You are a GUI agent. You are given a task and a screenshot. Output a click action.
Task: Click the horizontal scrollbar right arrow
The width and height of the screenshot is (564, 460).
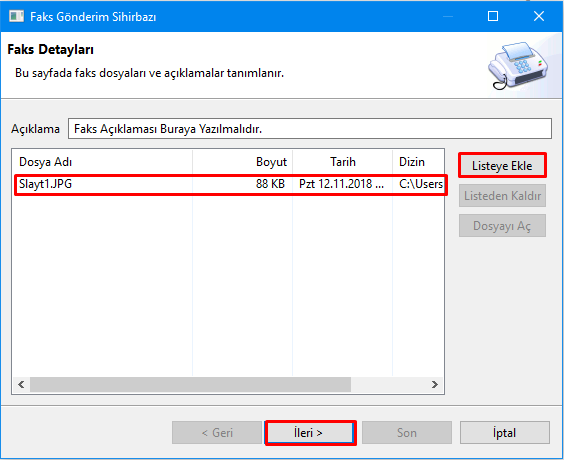pyautogui.click(x=435, y=384)
